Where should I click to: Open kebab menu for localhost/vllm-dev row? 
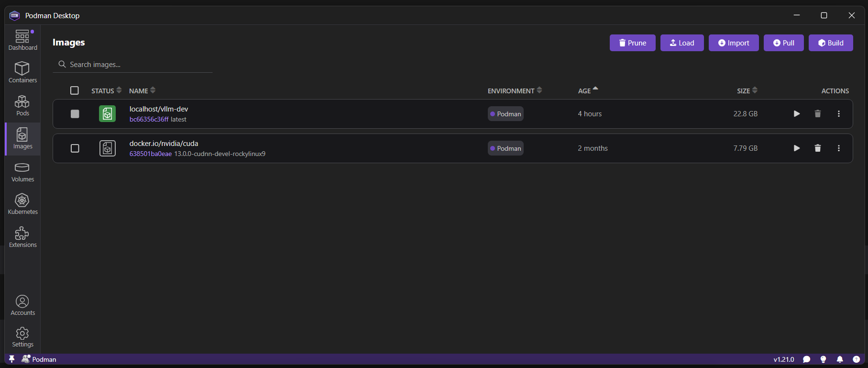pyautogui.click(x=838, y=114)
